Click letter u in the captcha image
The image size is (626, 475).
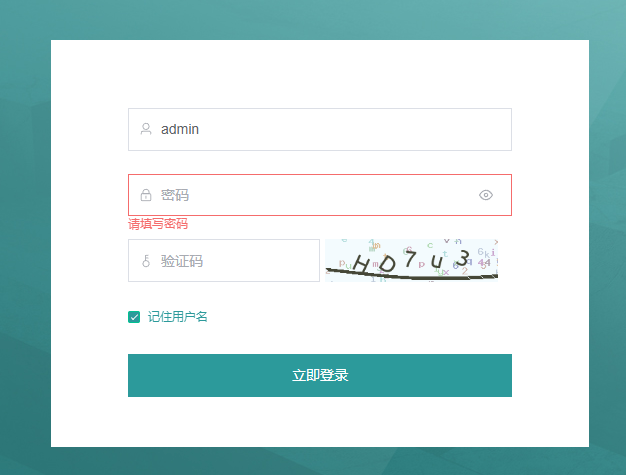coord(437,262)
